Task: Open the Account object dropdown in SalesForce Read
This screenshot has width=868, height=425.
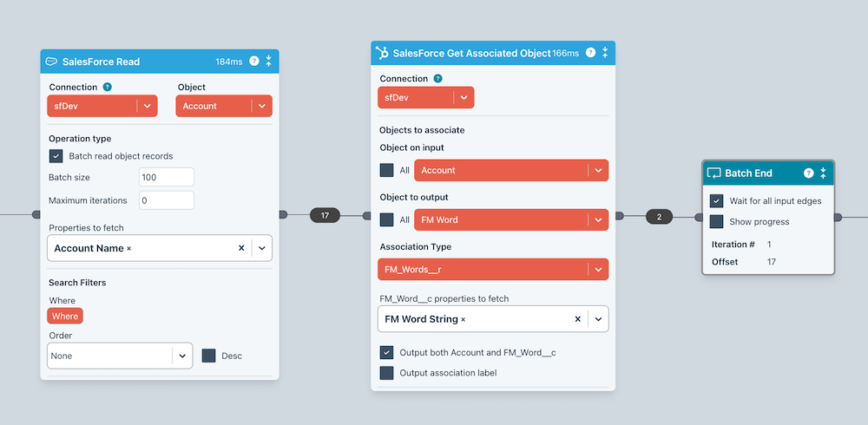Action: tap(224, 106)
